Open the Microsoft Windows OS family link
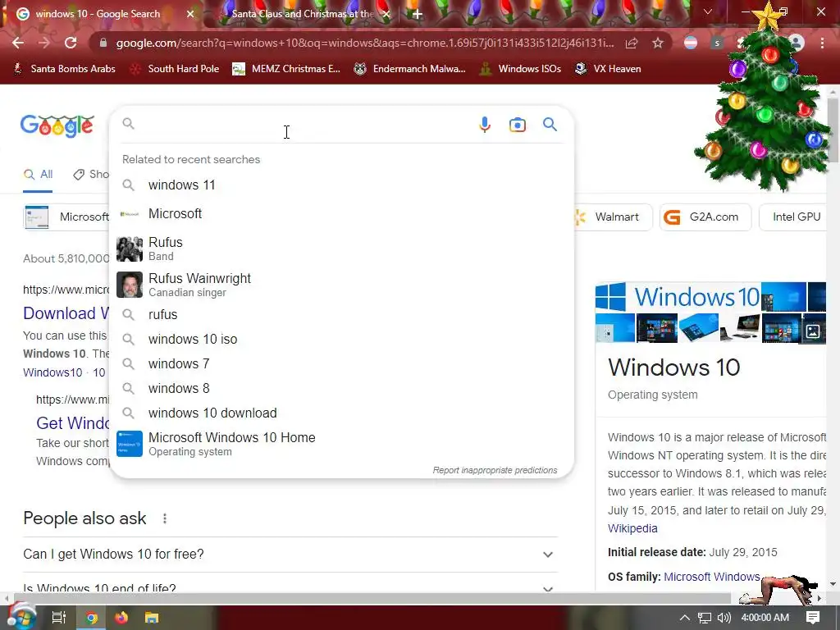Screen dimensions: 840x630 coord(711,577)
